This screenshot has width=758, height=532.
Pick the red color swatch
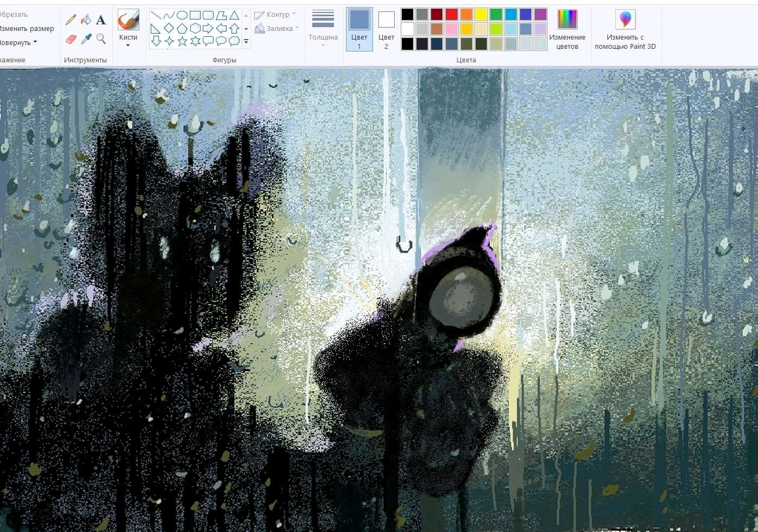[452, 15]
